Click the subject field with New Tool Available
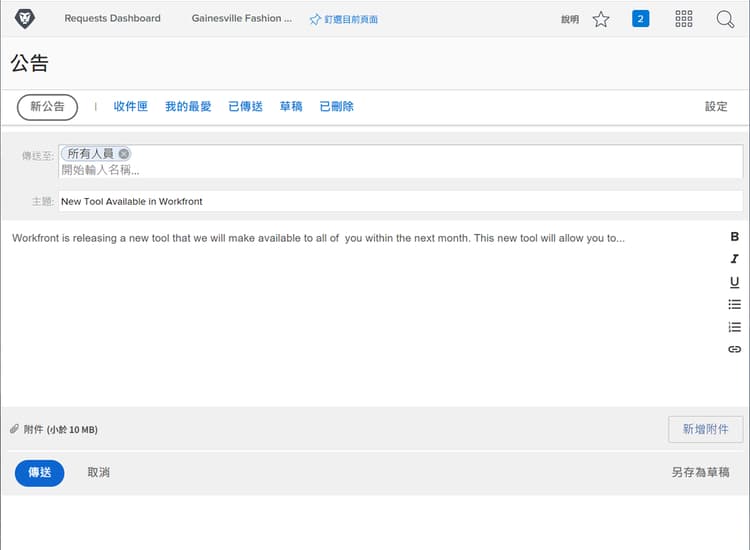This screenshot has height=550, width=750. point(400,201)
